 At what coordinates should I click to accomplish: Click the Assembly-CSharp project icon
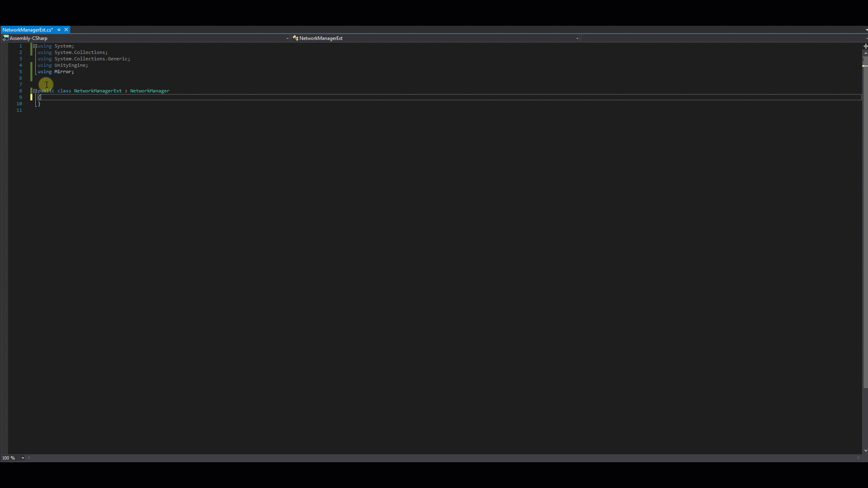coord(5,38)
